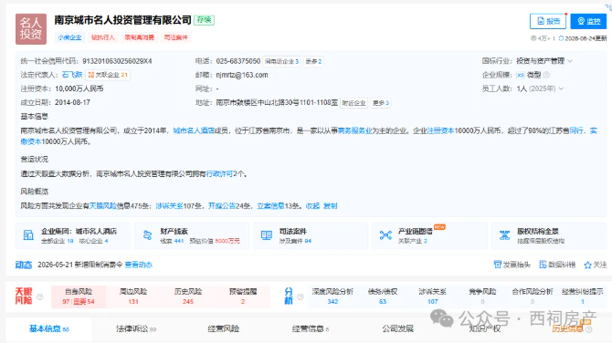Show 更多 2 phone numbers

point(313,61)
